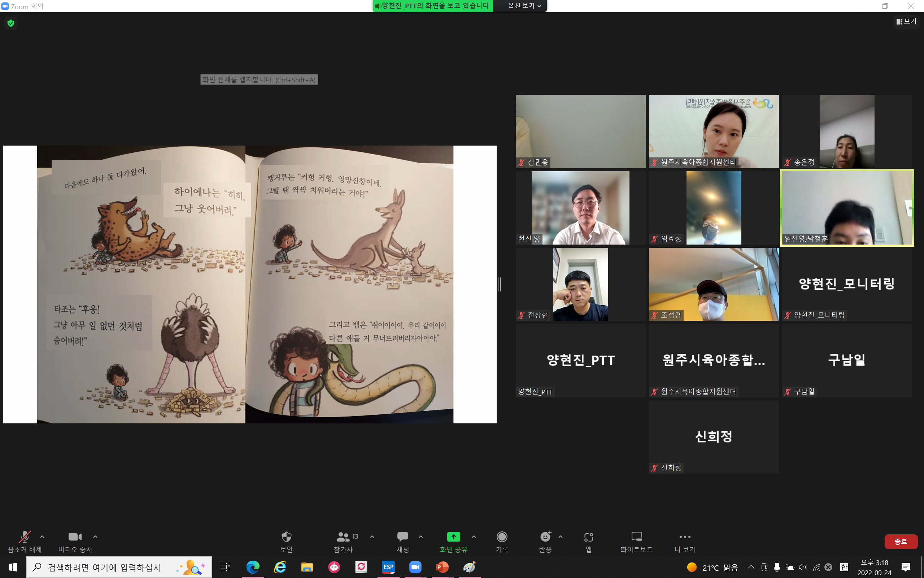924x578 pixels.
Task: Open the 채팅 chat panel
Action: click(403, 542)
